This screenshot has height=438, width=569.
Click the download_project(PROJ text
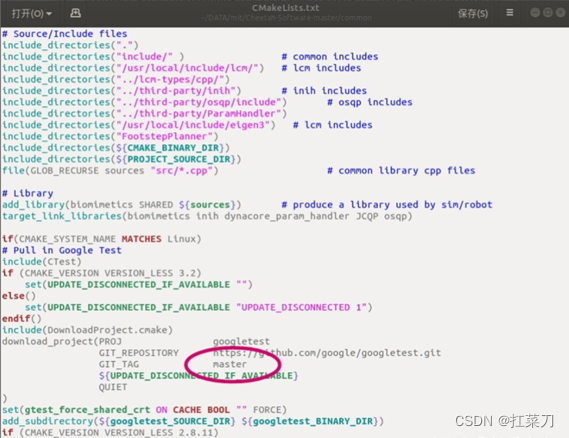point(62,342)
